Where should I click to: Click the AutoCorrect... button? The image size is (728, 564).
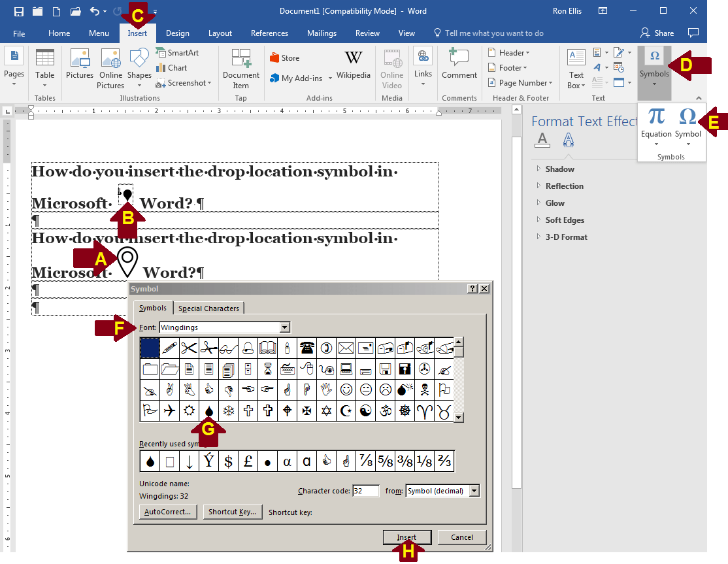(x=167, y=512)
